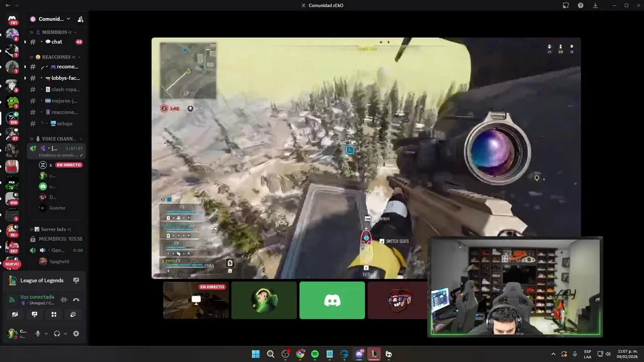Open the soundboard icon
Image resolution: width=644 pixels, height=362 pixels.
pyautogui.click(x=73, y=314)
